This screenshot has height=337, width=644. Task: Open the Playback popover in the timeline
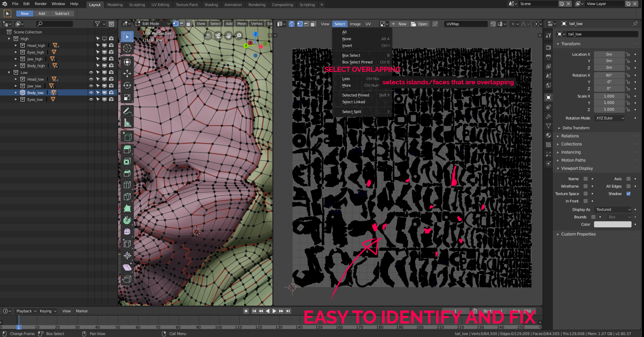click(x=26, y=311)
